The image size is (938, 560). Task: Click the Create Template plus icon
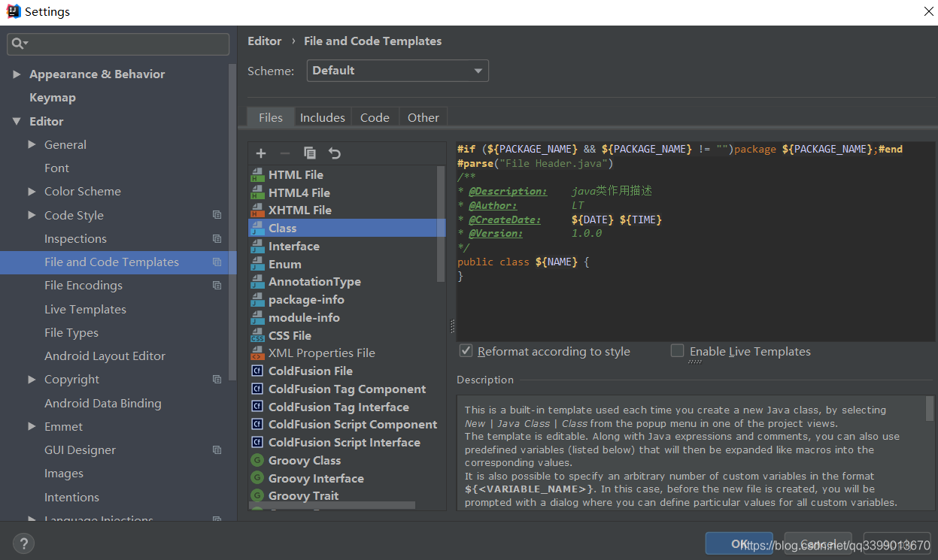[261, 153]
